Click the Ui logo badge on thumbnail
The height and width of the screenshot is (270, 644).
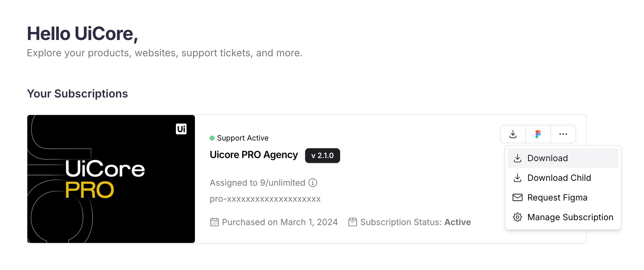coord(181,129)
